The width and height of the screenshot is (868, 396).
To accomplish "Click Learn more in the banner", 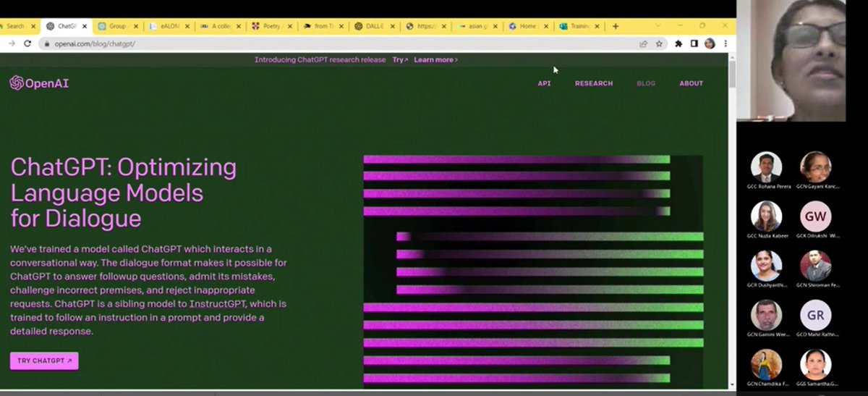I will pos(436,60).
